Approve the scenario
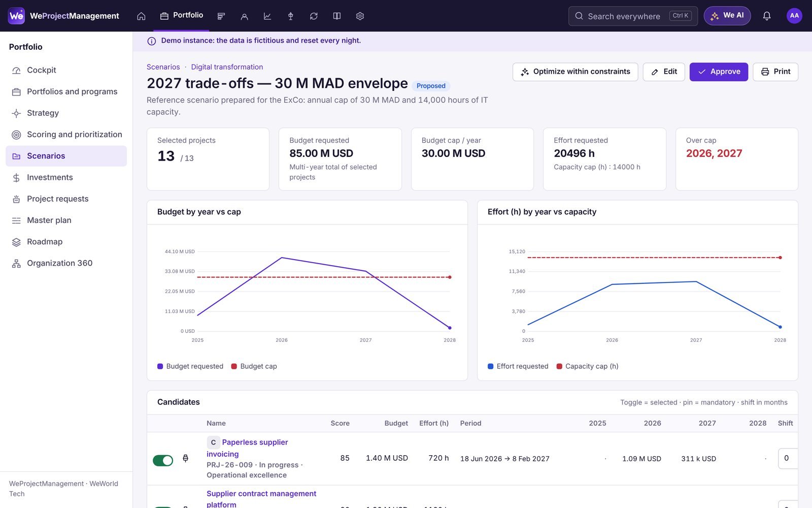The height and width of the screenshot is (508, 812). (x=719, y=72)
